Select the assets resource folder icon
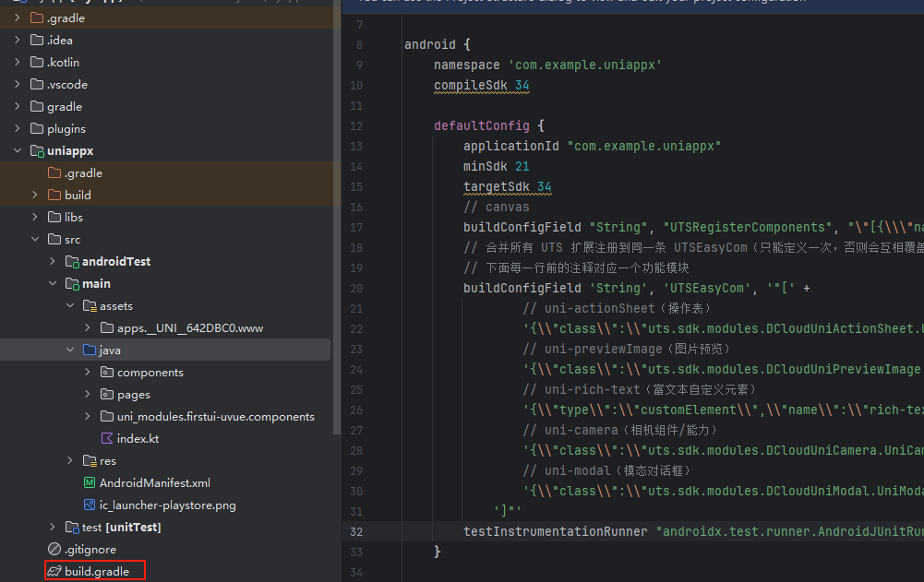Image resolution: width=924 pixels, height=582 pixels. pyautogui.click(x=90, y=306)
